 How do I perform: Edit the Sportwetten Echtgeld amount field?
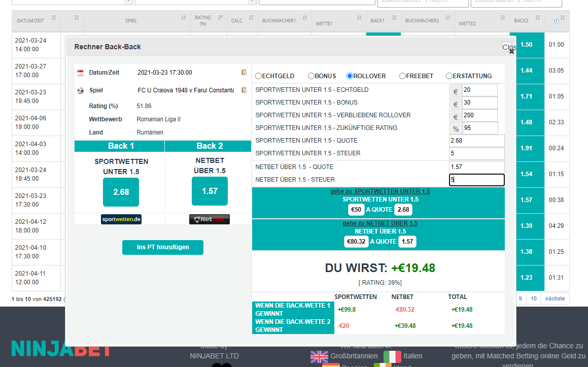tap(480, 90)
